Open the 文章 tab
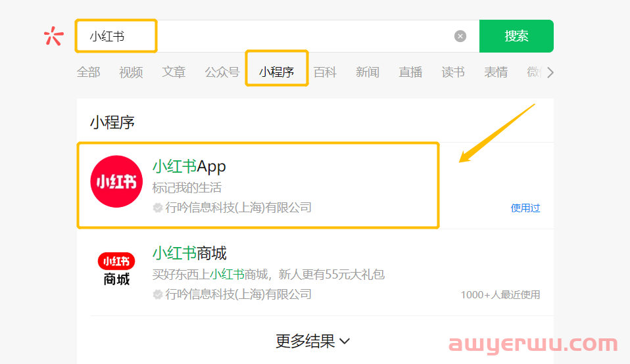Viewport: 630px width, 364px height. (x=174, y=72)
